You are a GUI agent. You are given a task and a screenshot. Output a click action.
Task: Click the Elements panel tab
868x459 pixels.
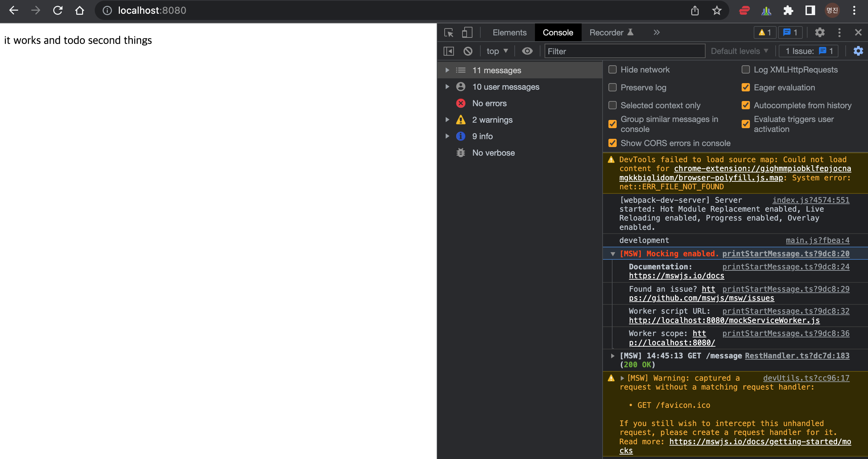(x=509, y=32)
